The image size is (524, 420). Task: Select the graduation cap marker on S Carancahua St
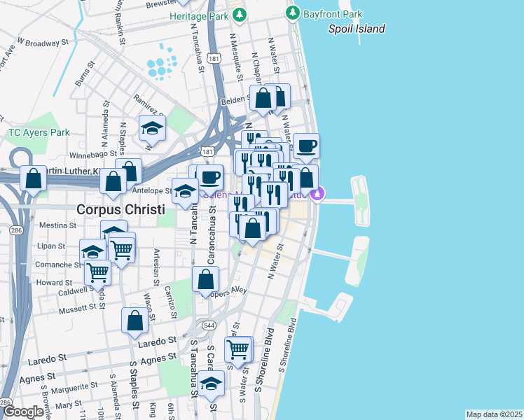211,384
